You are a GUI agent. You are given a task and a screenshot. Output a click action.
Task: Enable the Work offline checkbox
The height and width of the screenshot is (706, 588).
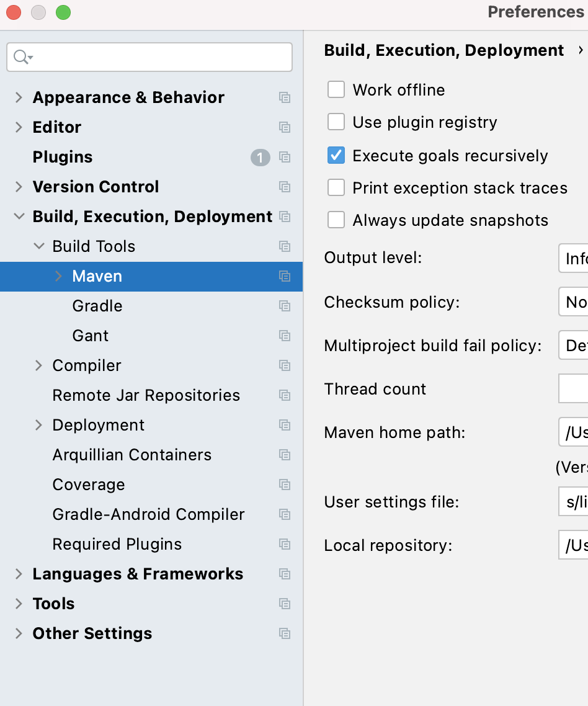pyautogui.click(x=336, y=90)
